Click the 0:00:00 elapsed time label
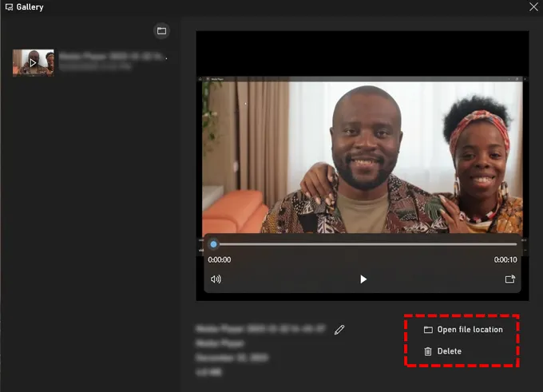543x392 pixels. pos(220,259)
